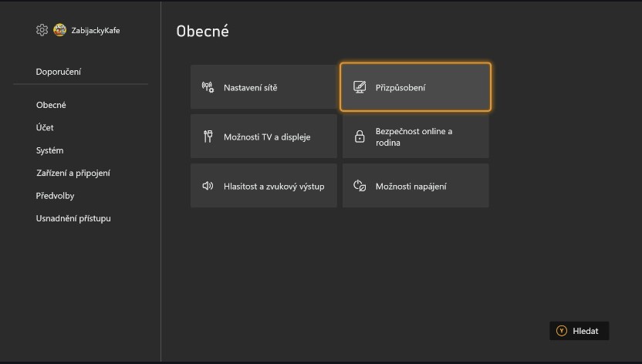Open the Předvolby category
The image size is (642, 364).
click(55, 196)
